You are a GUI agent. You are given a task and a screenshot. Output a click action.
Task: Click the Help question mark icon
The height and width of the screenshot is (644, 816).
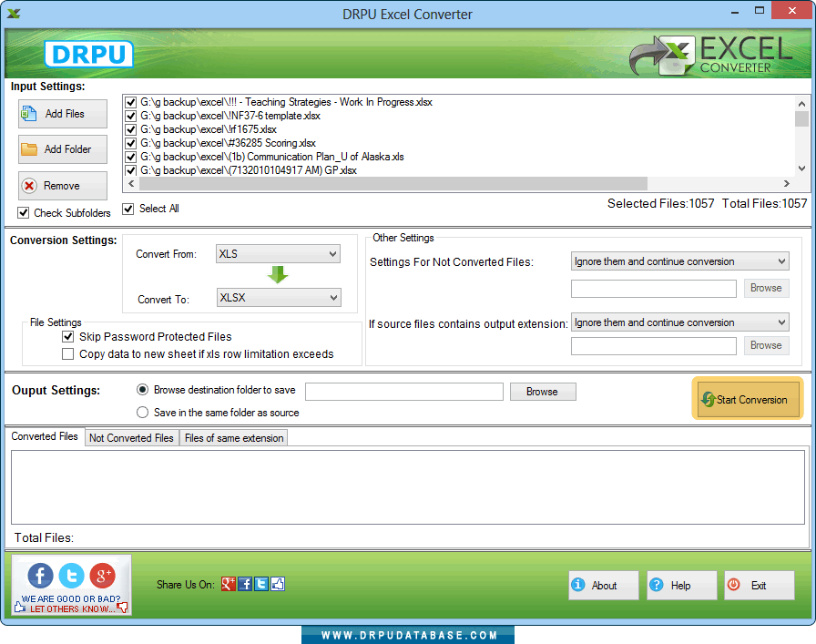[657, 585]
